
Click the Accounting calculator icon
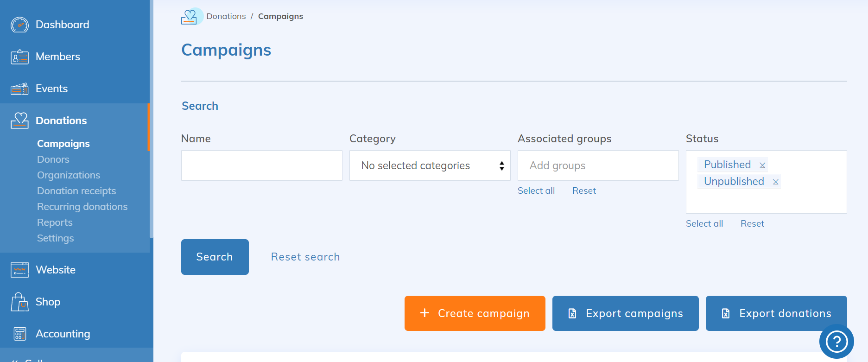pyautogui.click(x=19, y=334)
